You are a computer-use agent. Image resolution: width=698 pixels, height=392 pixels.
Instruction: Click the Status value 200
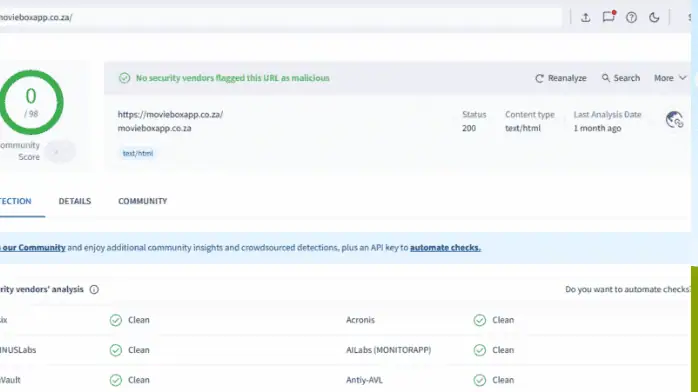tap(469, 128)
